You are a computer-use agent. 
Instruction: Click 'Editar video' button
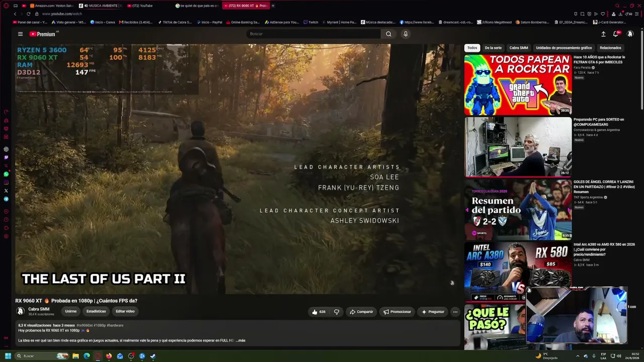(125, 311)
